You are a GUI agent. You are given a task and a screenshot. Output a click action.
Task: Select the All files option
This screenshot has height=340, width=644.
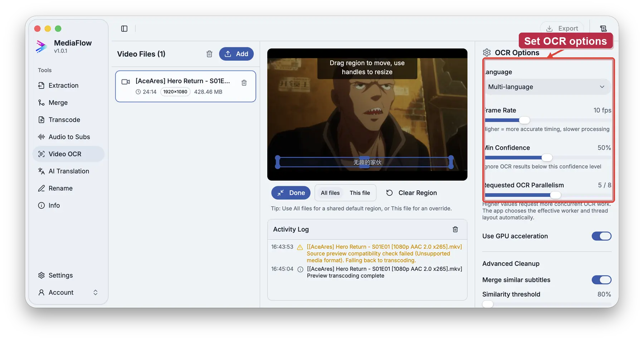330,193
